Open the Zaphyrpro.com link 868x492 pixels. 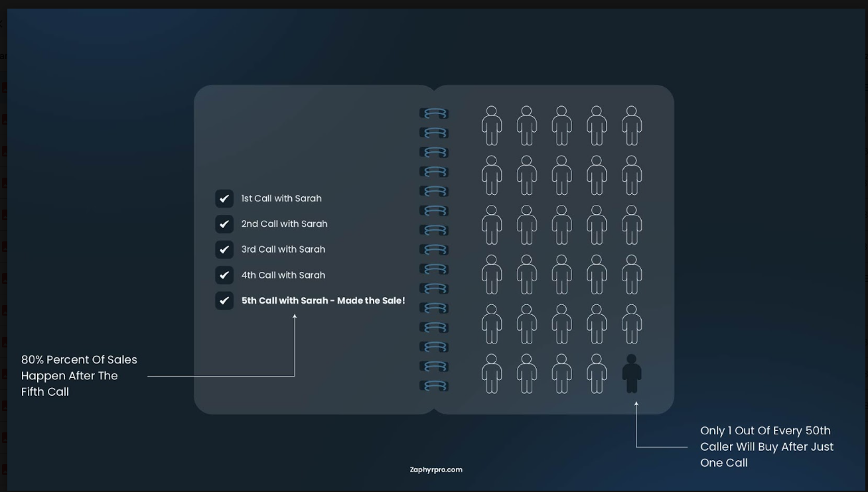point(436,469)
